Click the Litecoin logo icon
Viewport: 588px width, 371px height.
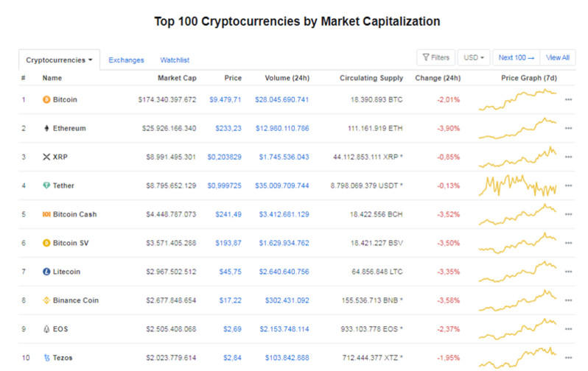[x=46, y=272]
